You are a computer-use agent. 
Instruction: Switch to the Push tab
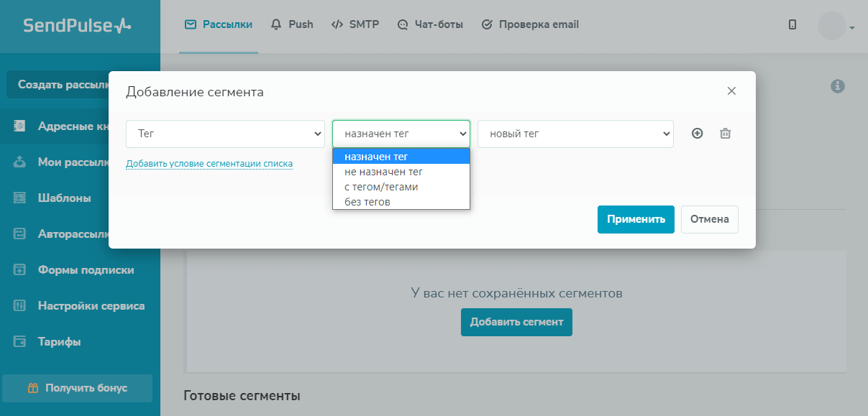coord(292,24)
